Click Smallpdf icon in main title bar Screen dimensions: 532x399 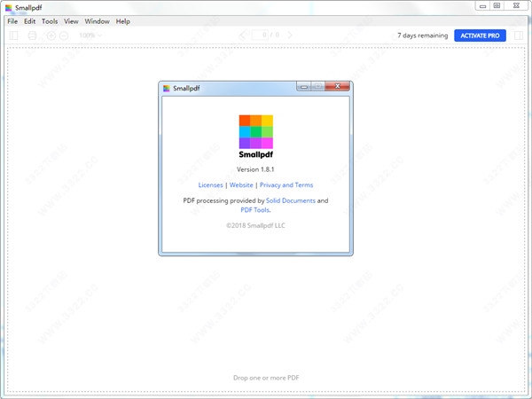[9, 8]
